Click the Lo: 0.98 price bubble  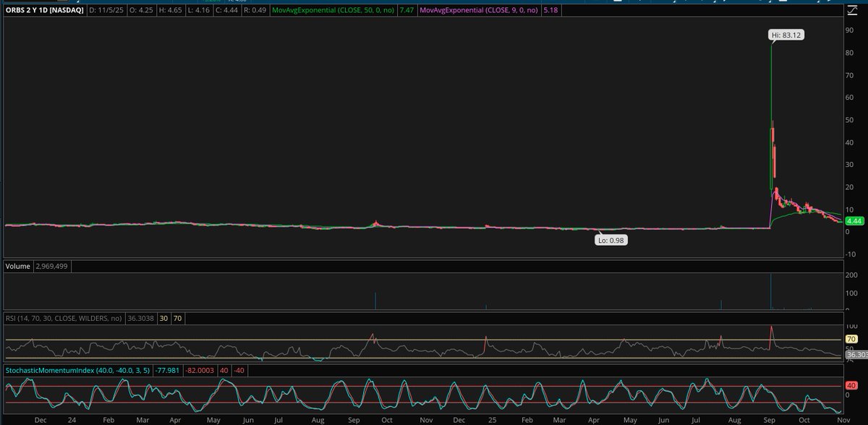[x=610, y=239]
